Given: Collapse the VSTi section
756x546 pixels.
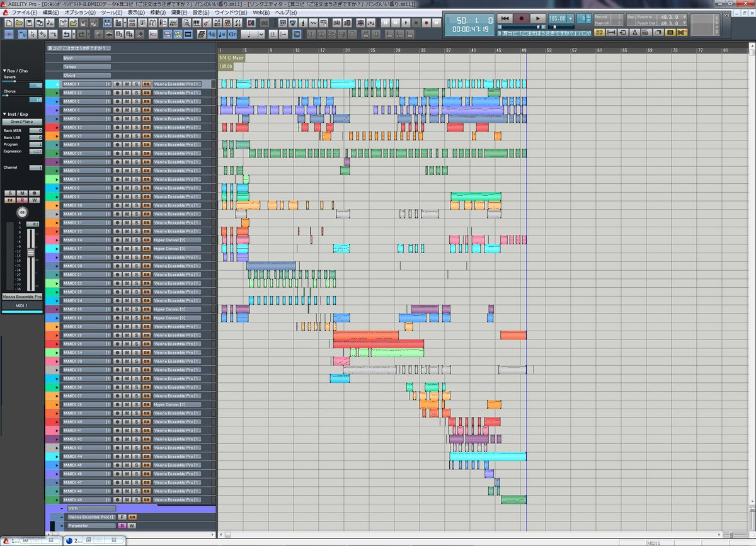Looking at the screenshot, I should point(62,508).
